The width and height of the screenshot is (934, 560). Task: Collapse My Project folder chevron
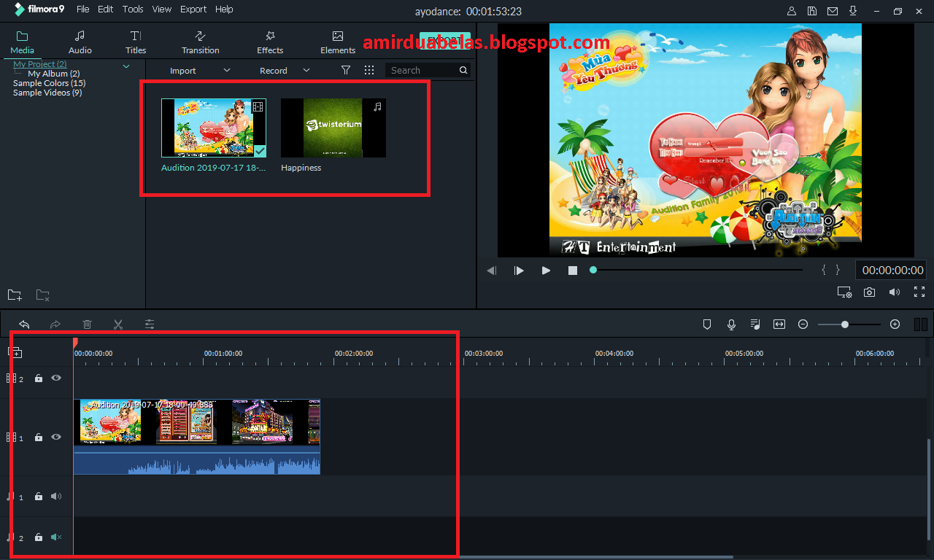tap(126, 66)
